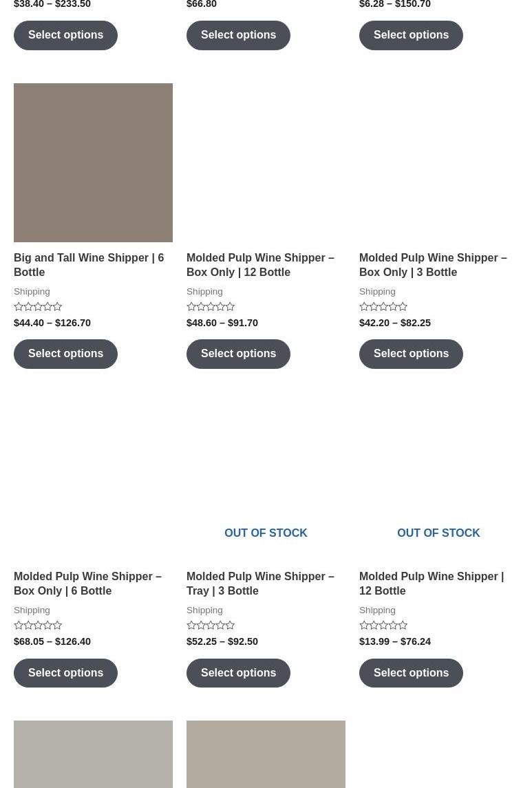
Task: Select options for the $66.80 product
Action: coord(238,35)
